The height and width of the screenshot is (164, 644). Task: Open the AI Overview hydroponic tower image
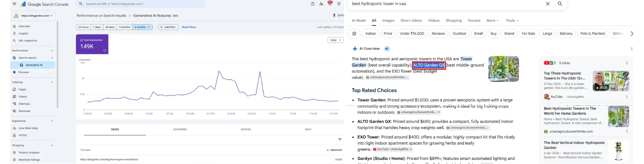pos(503,69)
